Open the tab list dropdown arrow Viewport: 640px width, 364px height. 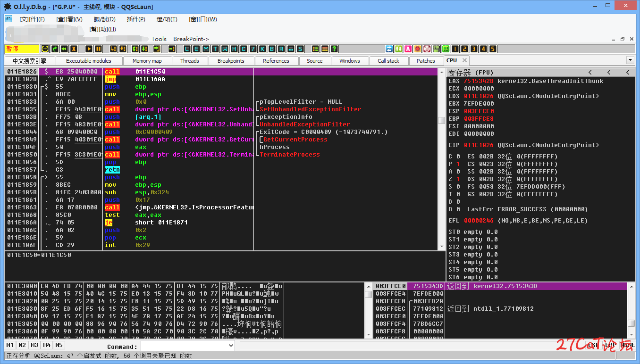click(x=630, y=60)
